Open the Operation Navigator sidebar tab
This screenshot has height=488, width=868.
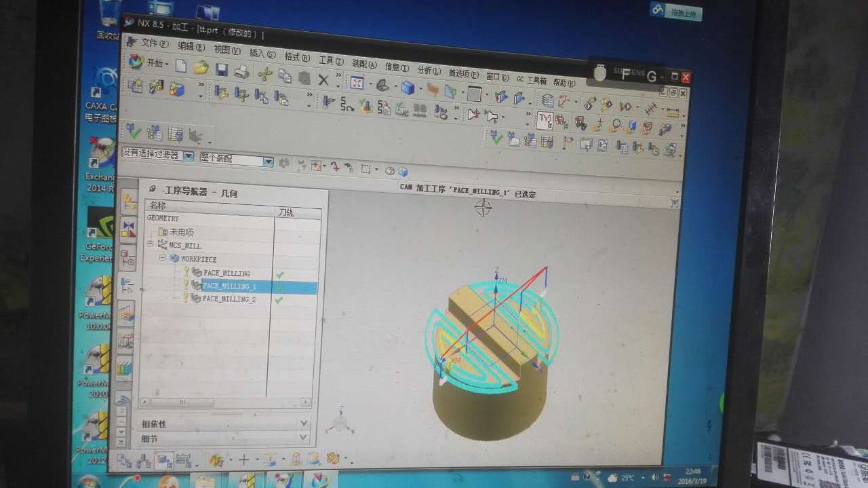coord(127,286)
